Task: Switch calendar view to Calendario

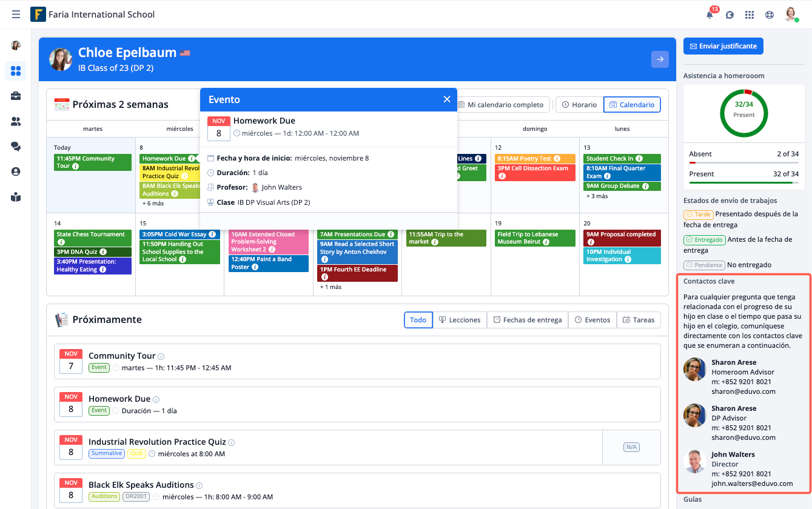Action: point(632,105)
